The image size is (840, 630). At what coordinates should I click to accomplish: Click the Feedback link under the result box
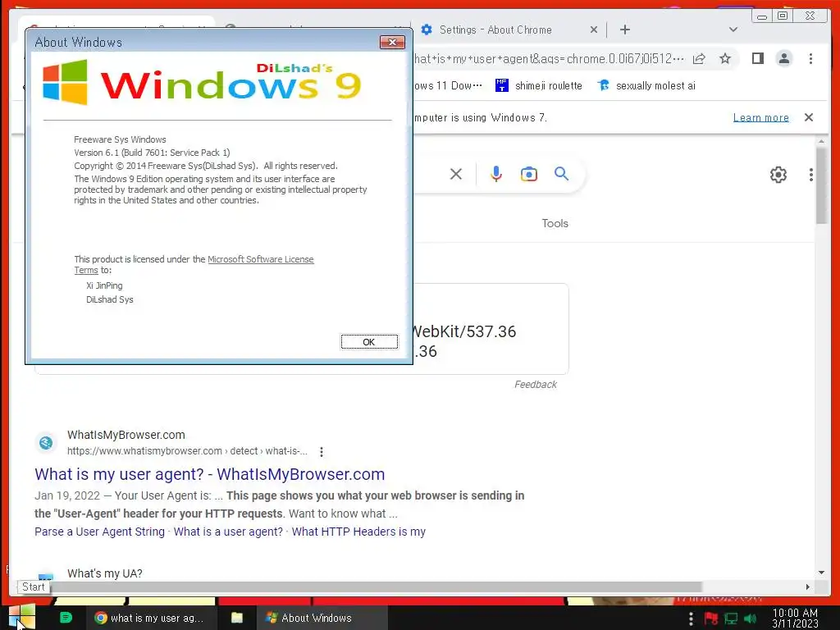point(535,385)
